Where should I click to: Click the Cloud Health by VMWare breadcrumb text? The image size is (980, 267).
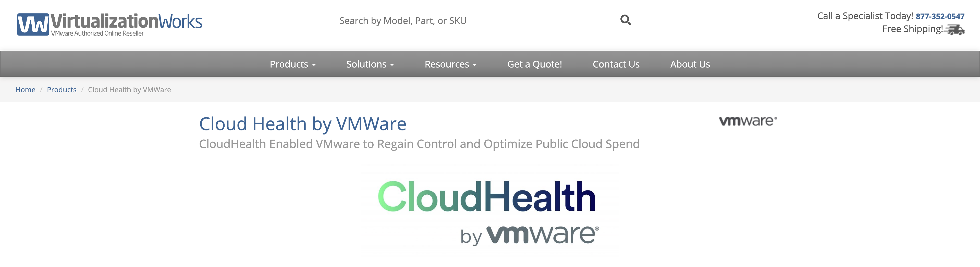pyautogui.click(x=129, y=90)
